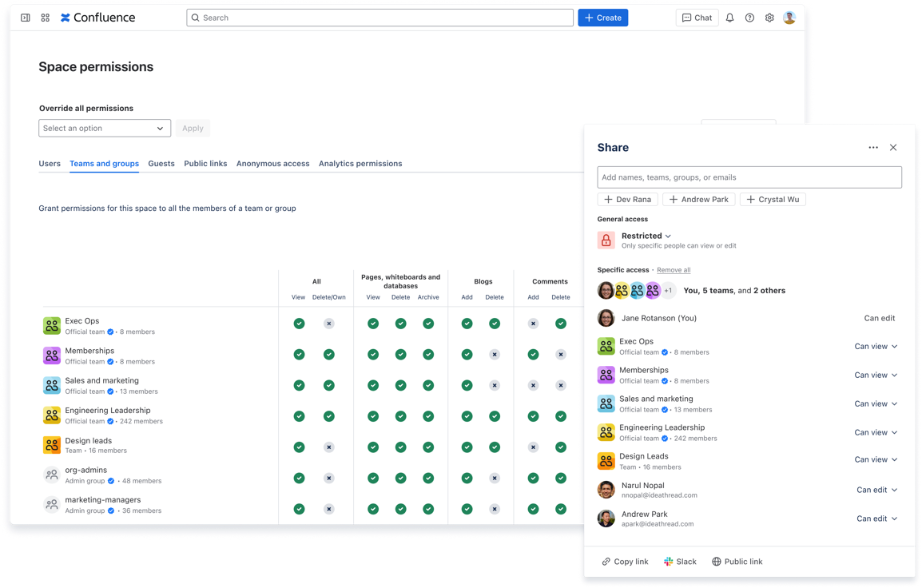922x588 pixels.
Task: Click the blue Create button
Action: click(x=602, y=18)
